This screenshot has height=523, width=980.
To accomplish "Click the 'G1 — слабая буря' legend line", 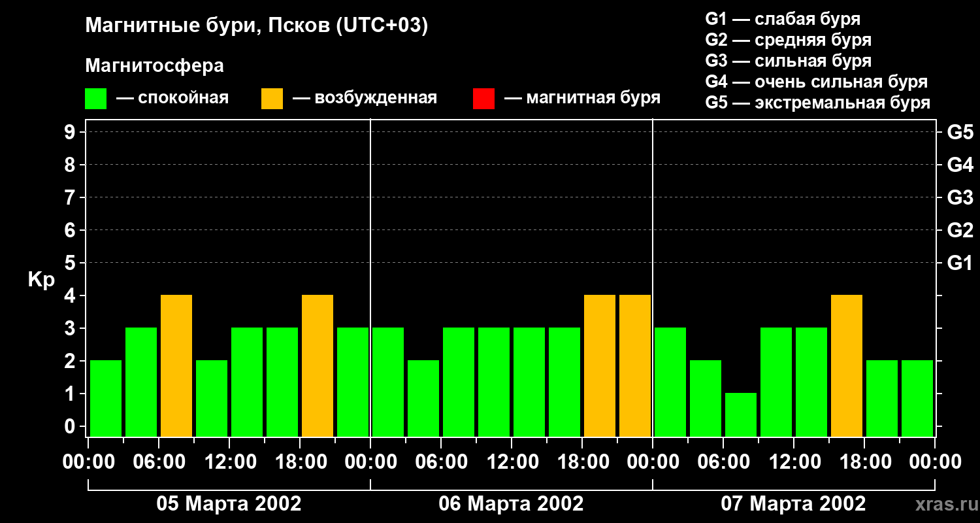I will (783, 19).
